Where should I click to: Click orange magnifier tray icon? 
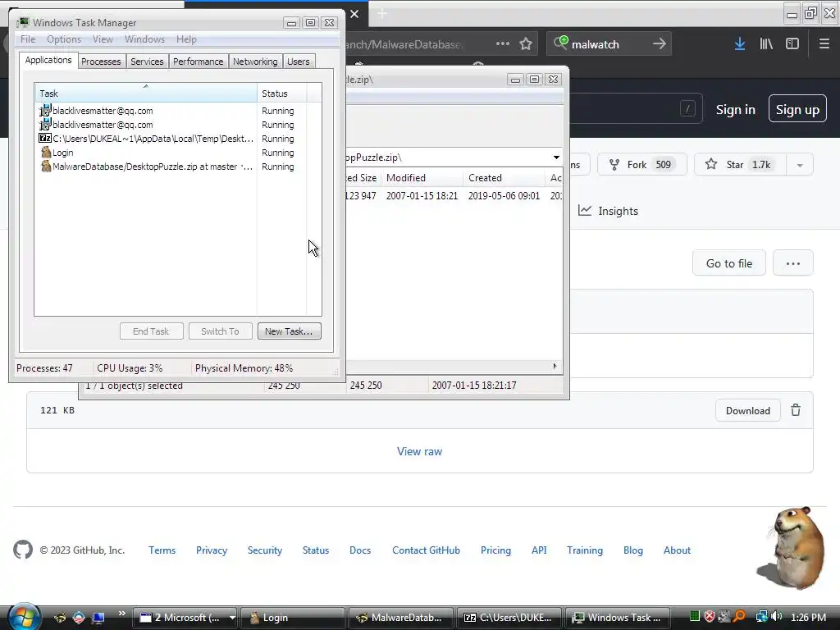[x=739, y=617]
